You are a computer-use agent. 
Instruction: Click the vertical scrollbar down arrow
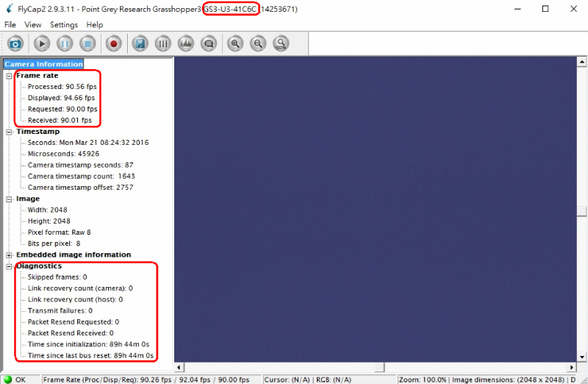[582, 358]
